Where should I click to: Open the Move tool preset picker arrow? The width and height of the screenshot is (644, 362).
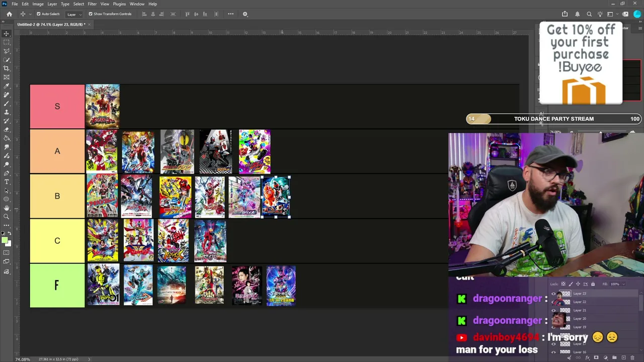click(x=29, y=14)
